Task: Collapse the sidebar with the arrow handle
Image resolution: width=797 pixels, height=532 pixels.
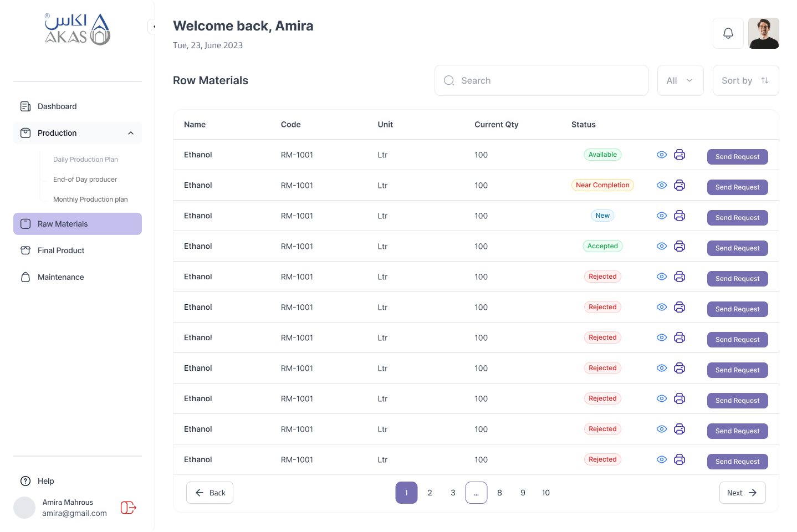Action: tap(152, 27)
